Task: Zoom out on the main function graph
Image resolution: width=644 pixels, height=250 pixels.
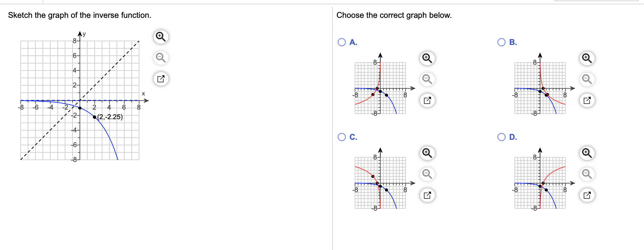Action: 161,58
